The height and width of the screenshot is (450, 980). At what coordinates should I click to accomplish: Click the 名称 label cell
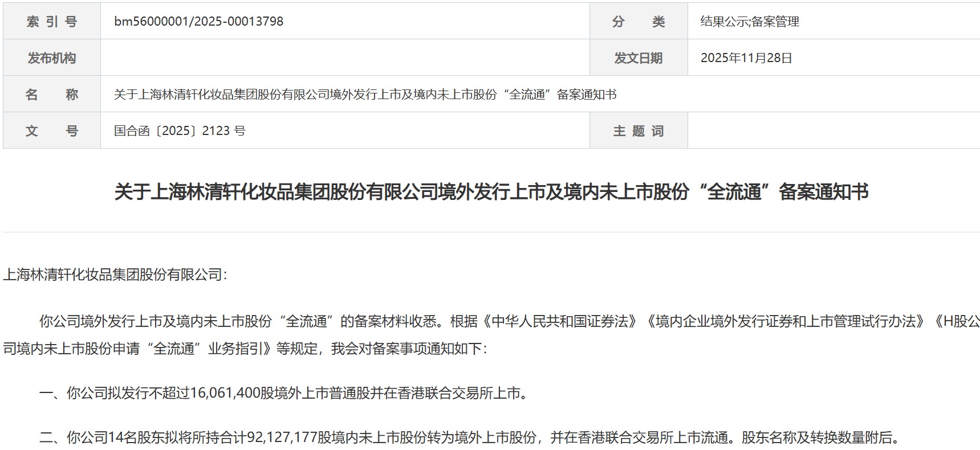[x=52, y=94]
